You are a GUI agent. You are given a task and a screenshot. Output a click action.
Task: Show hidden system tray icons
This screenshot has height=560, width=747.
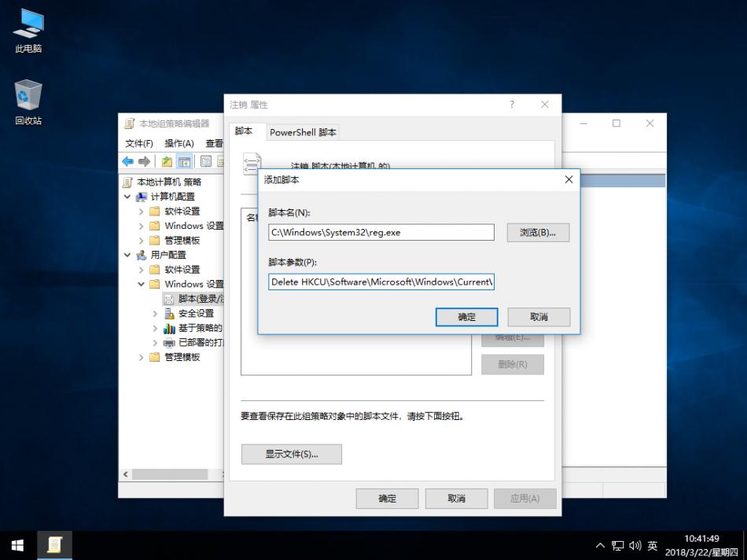[x=600, y=545]
